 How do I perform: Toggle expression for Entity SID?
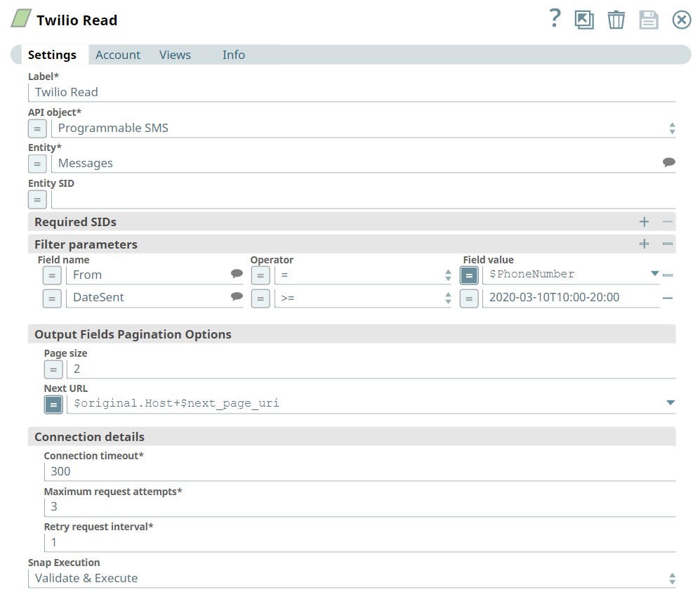tap(37, 199)
